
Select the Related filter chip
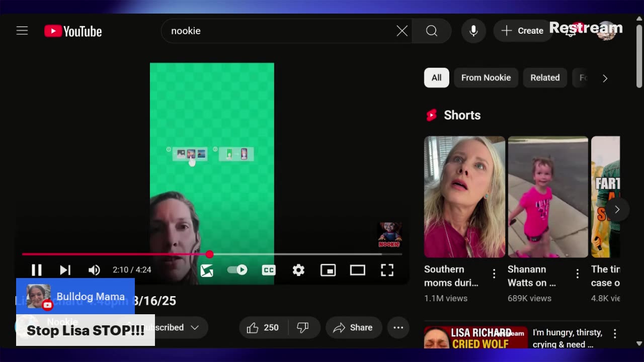pos(545,78)
